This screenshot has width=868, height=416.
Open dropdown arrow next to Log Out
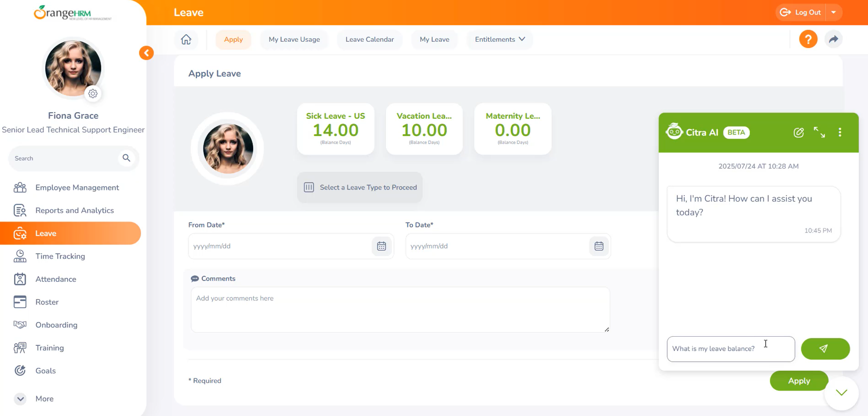834,13
